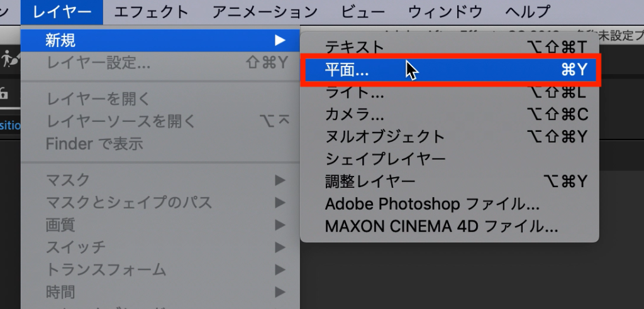The image size is (644, 309).
Task: Open the レイヤー menu in the menu bar
Action: [62, 12]
